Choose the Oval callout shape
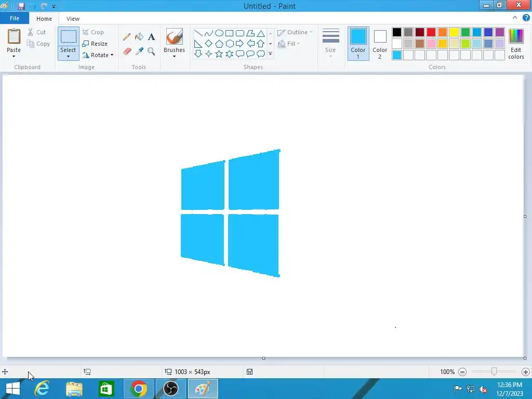 250,54
